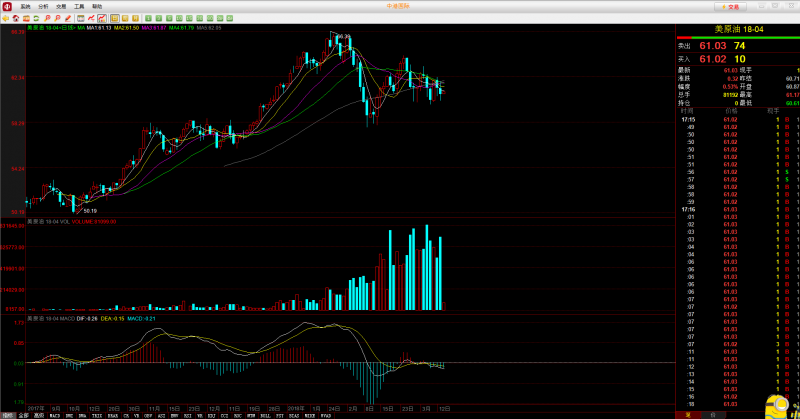The height and width of the screenshot is (419, 800).
Task: Open the 交易 menu
Action: tap(61, 7)
